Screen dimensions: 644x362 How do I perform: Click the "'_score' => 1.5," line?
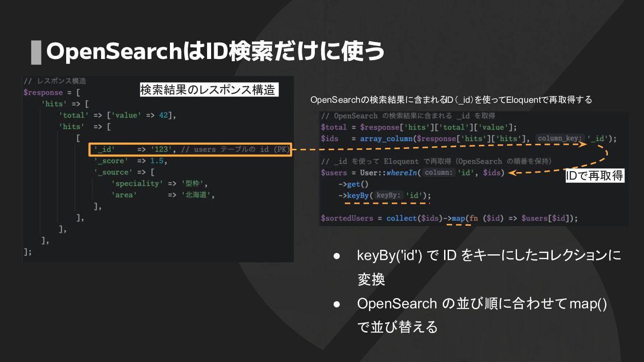tap(131, 161)
